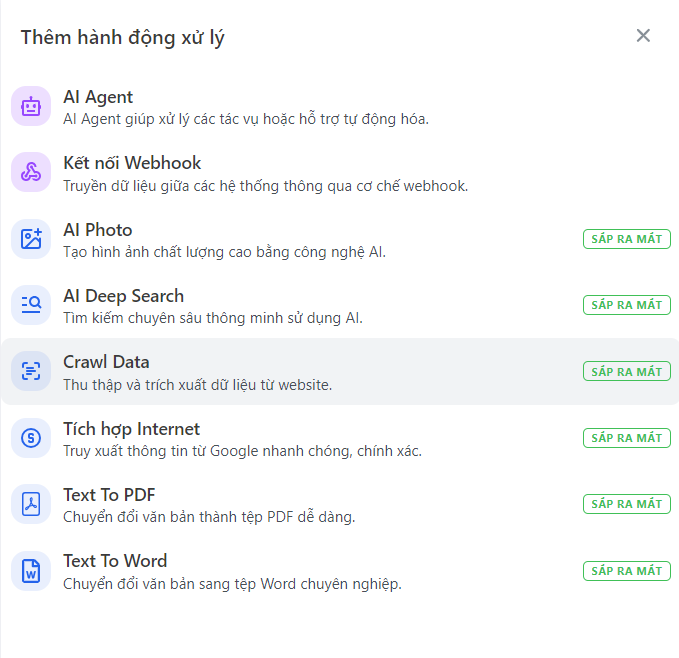Click the AI Photo SẮP RA MẮT badge
Screen dimensions: 679x658
tap(627, 239)
